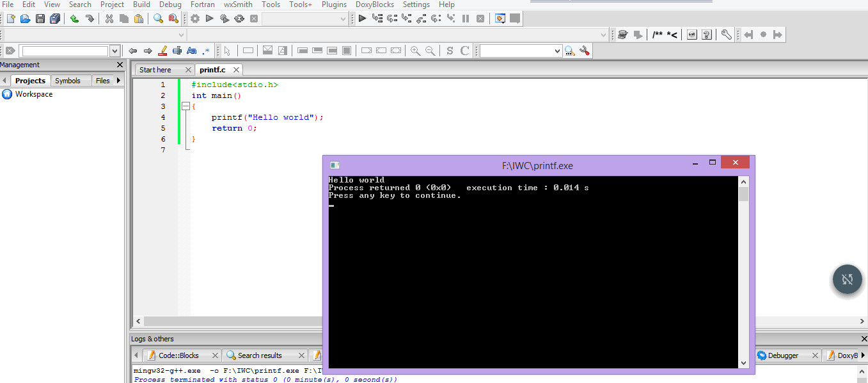Click the Stop debugger icon
868x383 pixels.
tap(480, 19)
